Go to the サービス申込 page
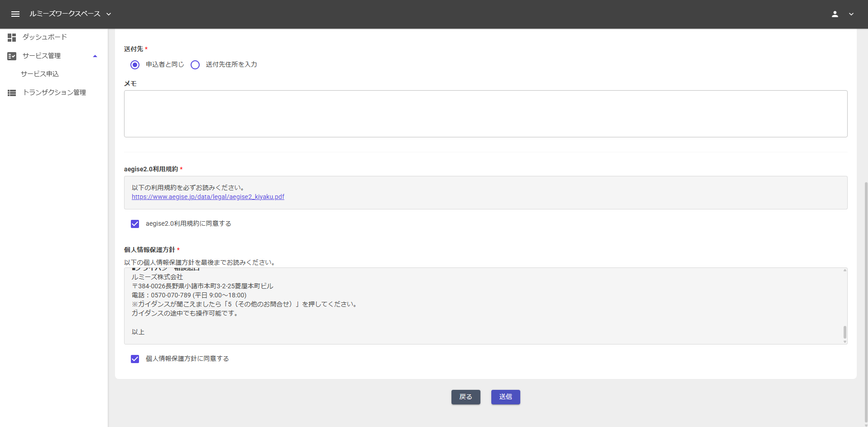 [x=39, y=73]
